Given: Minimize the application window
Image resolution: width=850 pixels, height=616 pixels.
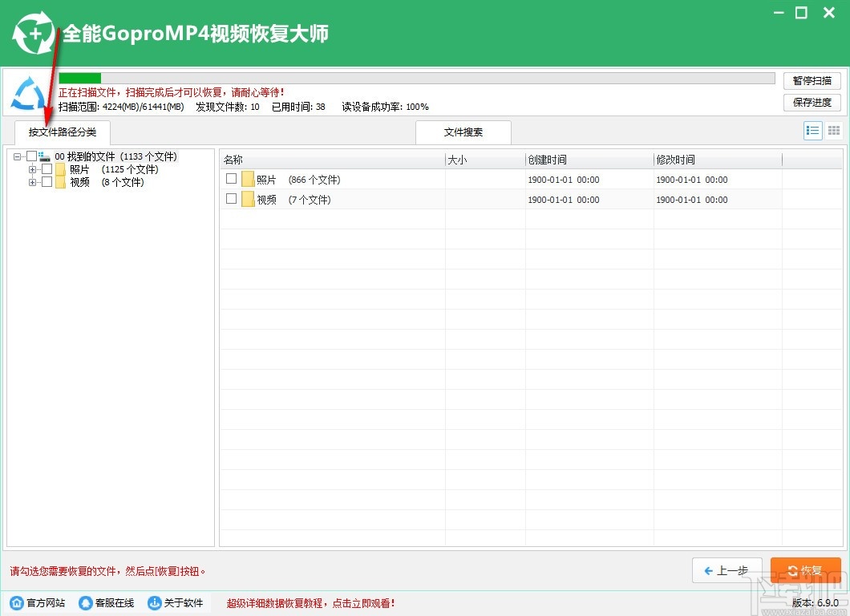Looking at the screenshot, I should (x=779, y=13).
